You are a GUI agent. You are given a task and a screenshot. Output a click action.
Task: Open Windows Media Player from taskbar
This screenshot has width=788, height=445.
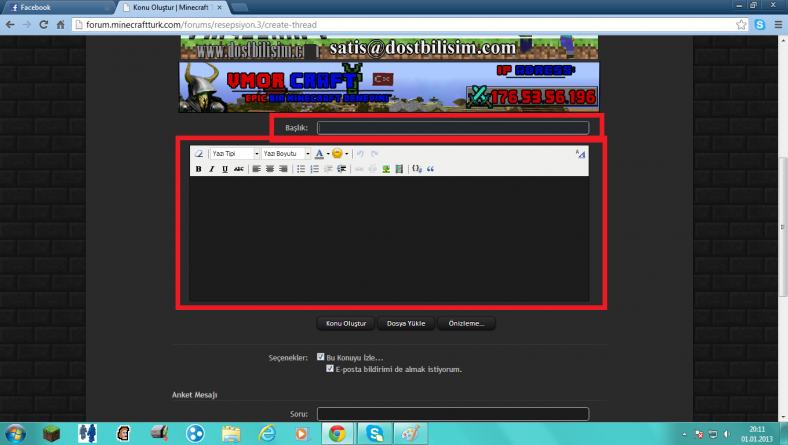tap(302, 433)
